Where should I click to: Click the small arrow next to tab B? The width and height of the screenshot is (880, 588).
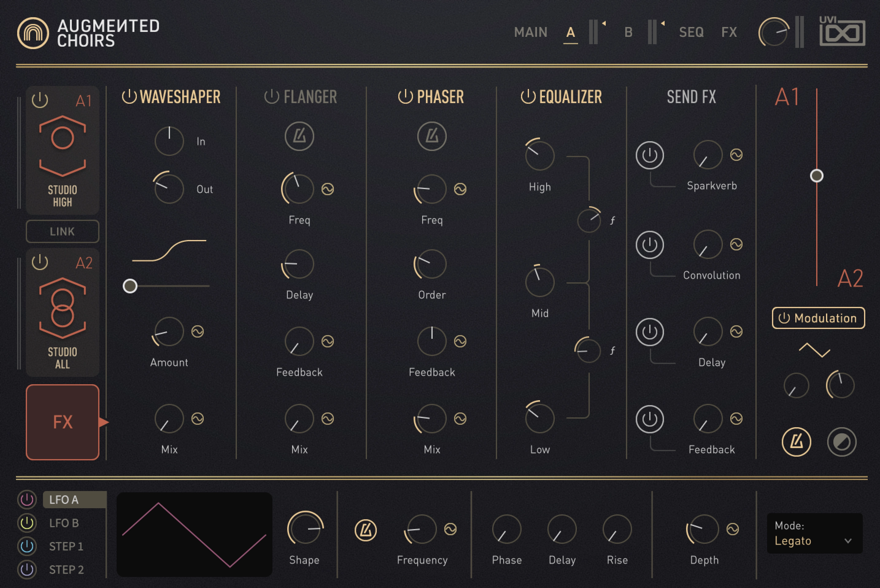pos(662,23)
